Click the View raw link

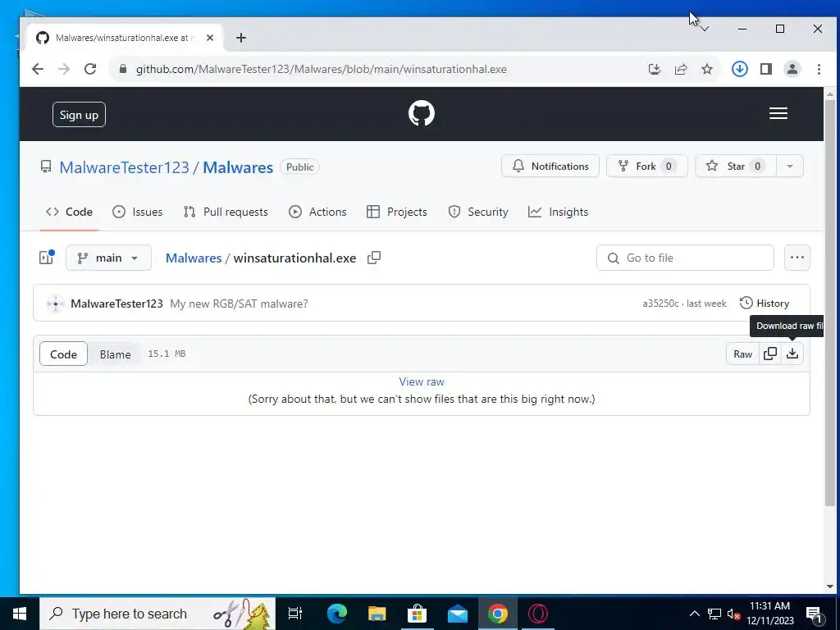tap(422, 381)
